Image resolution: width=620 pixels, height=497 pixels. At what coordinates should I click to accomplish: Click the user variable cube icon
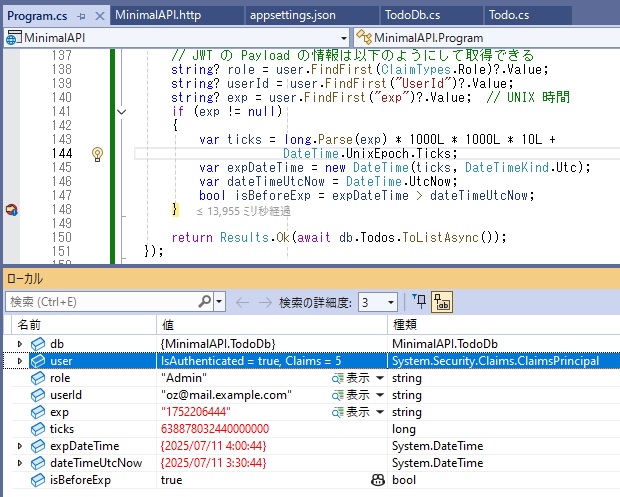tap(38, 361)
